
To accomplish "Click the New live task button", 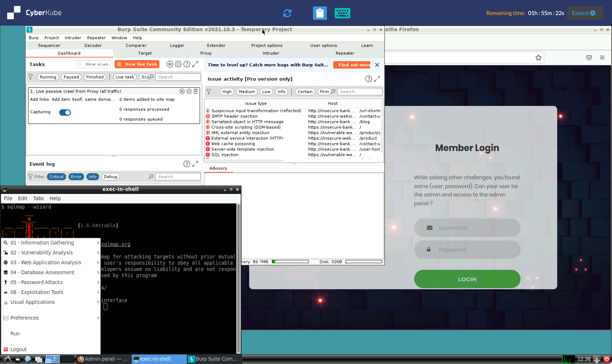I will pos(137,64).
